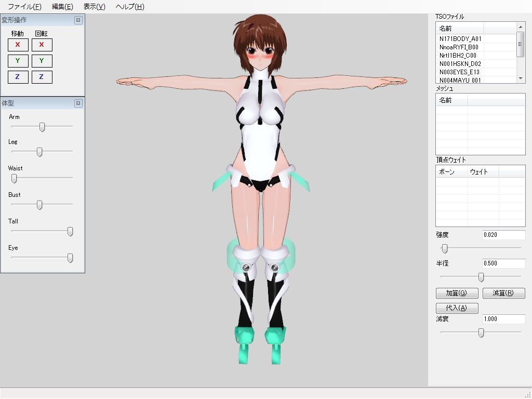Open the ファイル(F) menu

(x=24, y=6)
